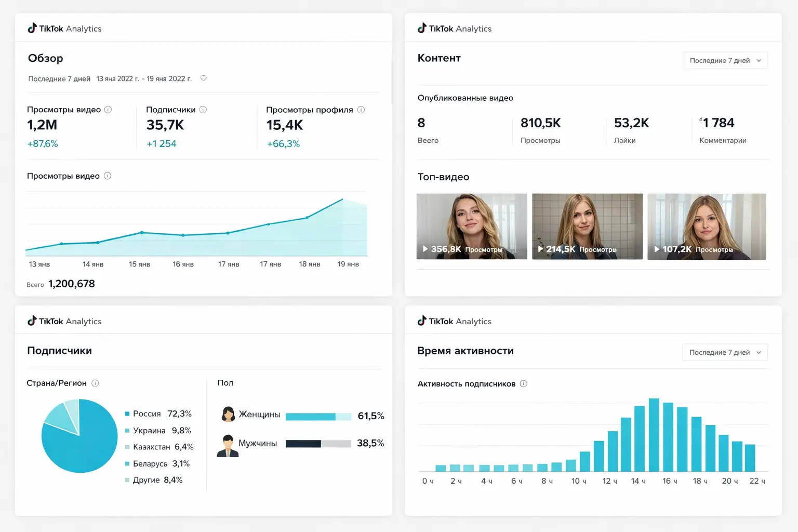Click the +87,6% video views growth link
Screen dimensions: 798x532
(43, 144)
